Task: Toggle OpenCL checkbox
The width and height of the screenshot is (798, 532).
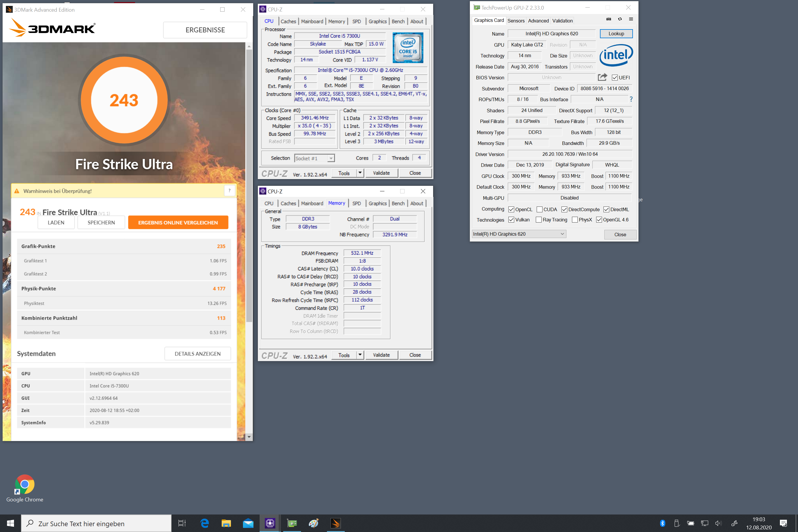Action: point(511,209)
